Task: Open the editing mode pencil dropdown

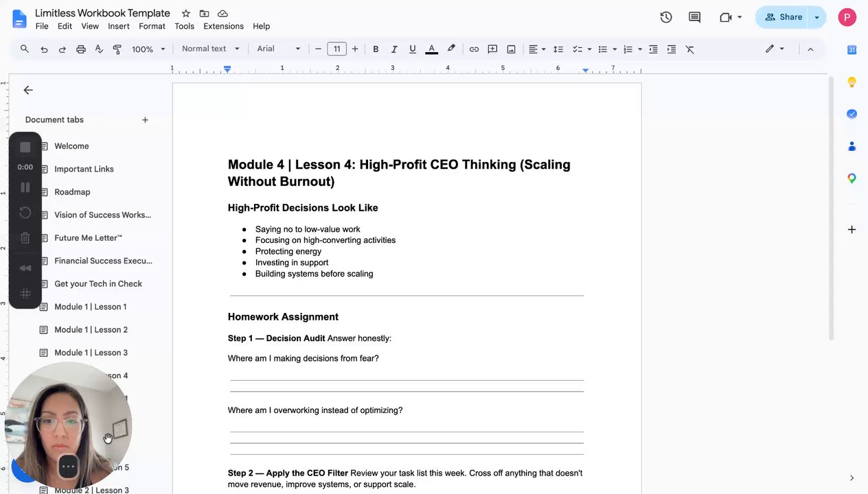Action: 775,49
